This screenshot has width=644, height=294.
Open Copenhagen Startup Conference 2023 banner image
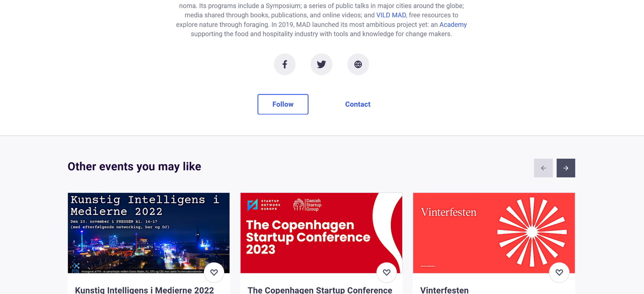(x=321, y=233)
